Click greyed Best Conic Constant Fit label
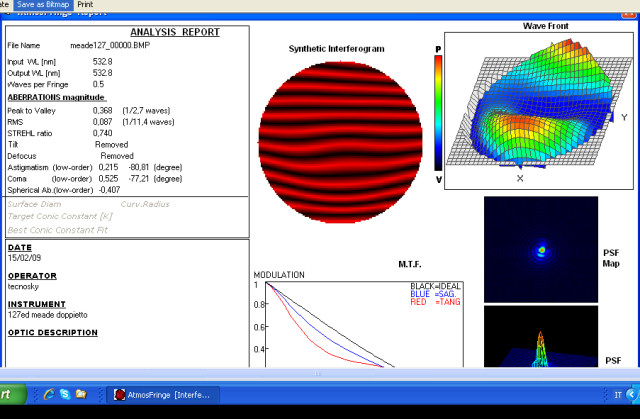640x419 pixels. [58, 230]
